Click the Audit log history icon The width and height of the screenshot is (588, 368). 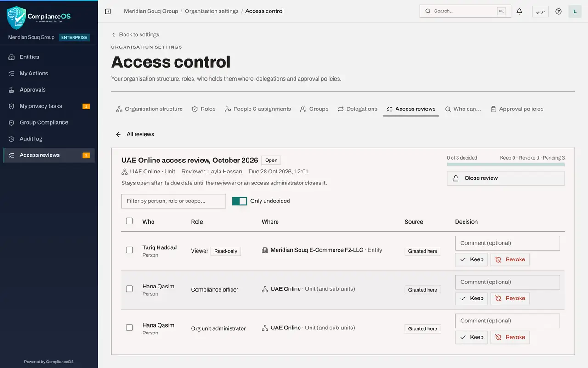(11, 139)
